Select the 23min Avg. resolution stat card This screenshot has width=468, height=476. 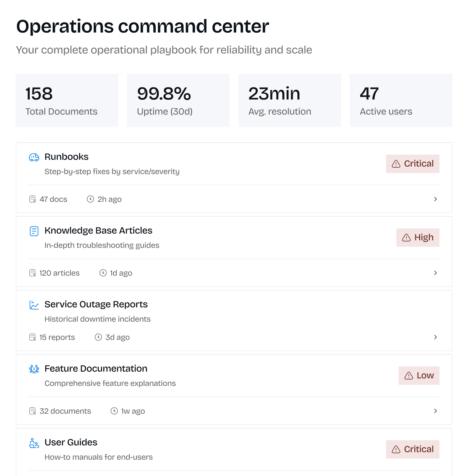coord(290,100)
